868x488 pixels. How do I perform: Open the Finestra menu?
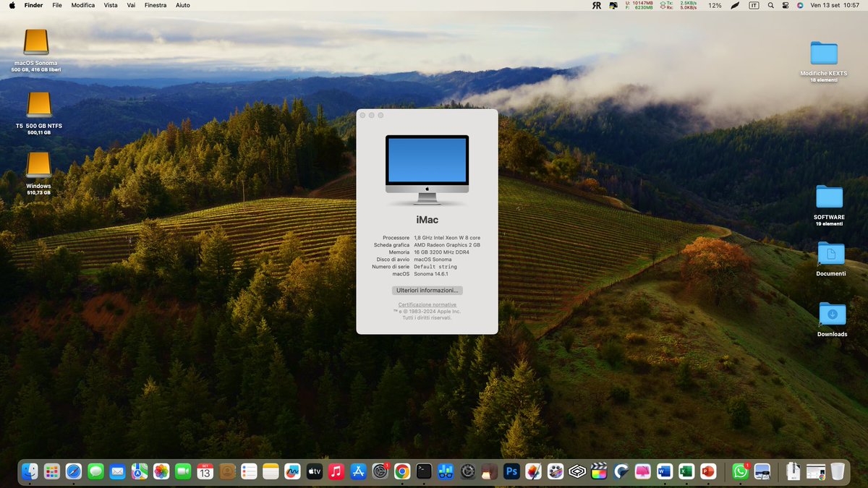pyautogui.click(x=156, y=5)
